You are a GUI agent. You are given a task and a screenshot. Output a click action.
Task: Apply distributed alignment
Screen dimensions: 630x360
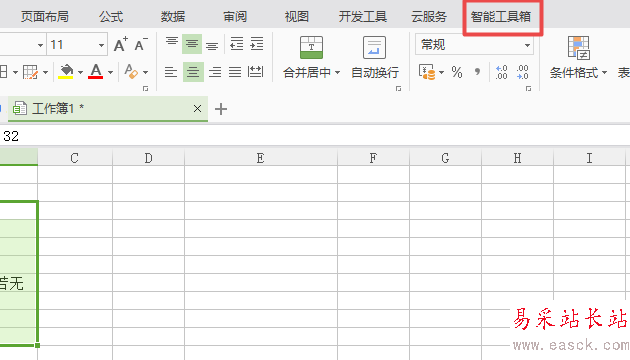point(256,72)
